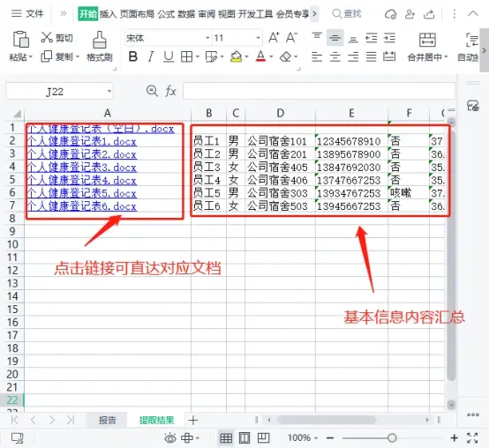The width and height of the screenshot is (489, 448).
Task: Click the share export icon
Action: tap(429, 14)
